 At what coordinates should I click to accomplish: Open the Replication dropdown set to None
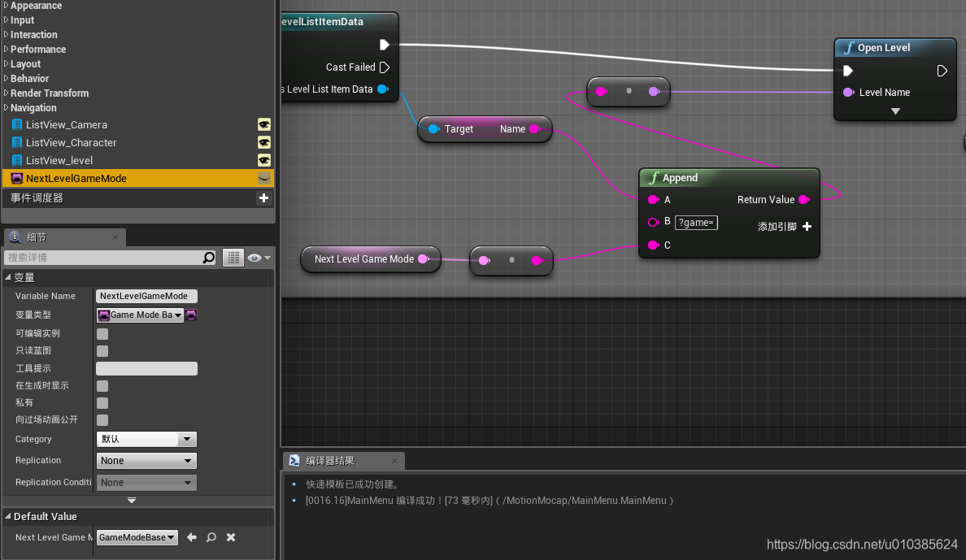tap(146, 460)
